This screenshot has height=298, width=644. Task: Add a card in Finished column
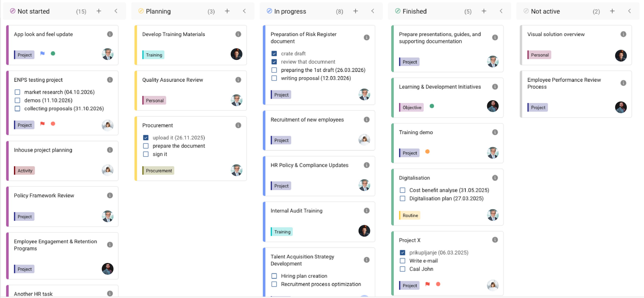click(484, 11)
